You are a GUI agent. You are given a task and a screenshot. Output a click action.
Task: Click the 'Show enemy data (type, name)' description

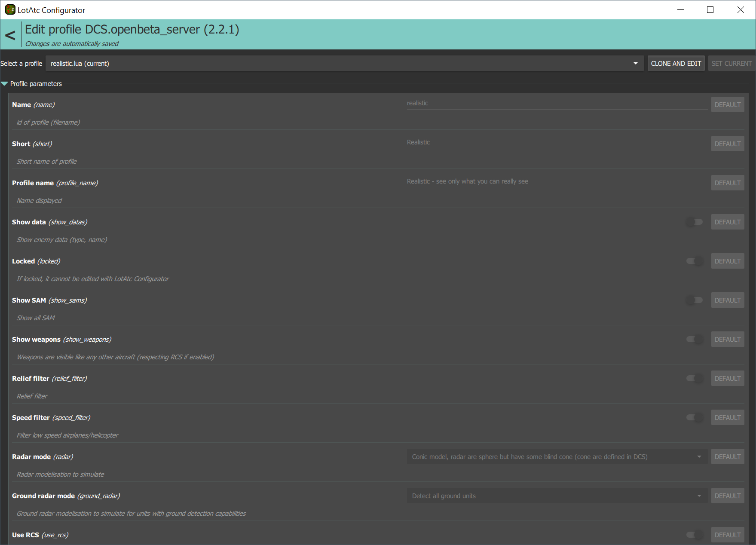tap(62, 240)
